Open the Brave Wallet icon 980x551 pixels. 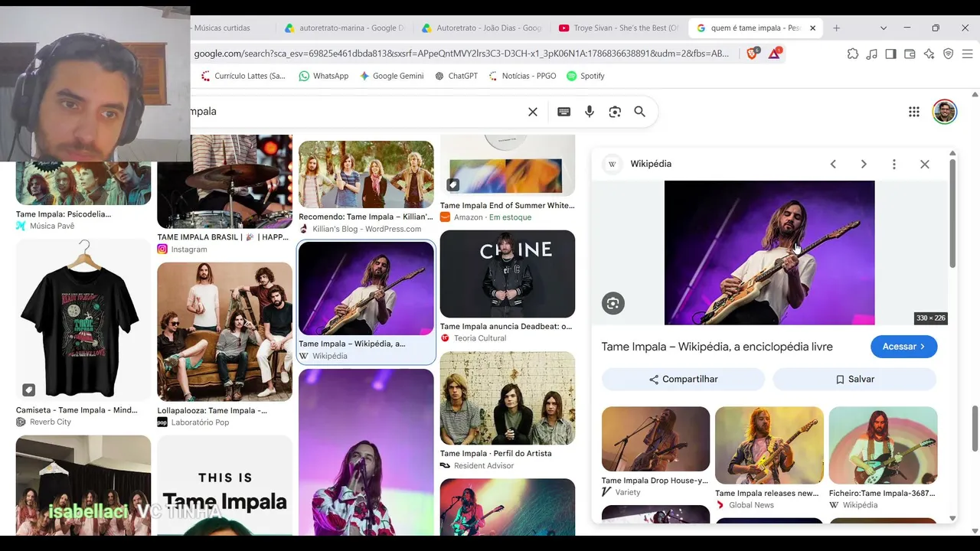click(x=910, y=54)
